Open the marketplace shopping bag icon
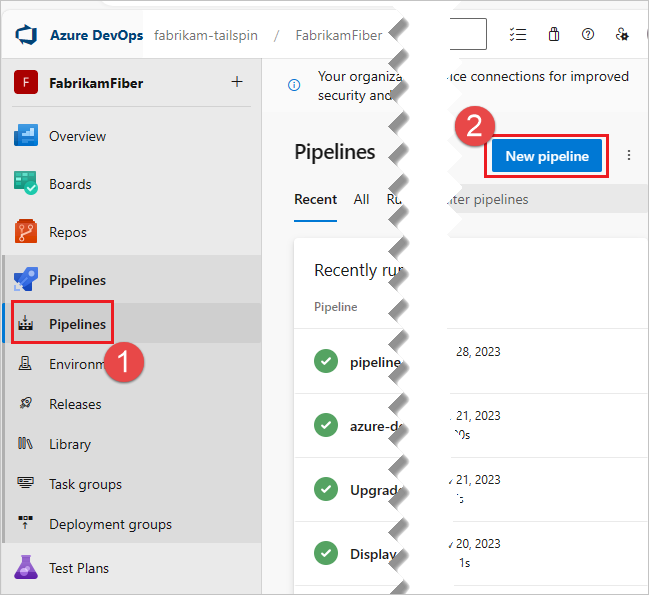Viewport: 649px width, 595px height. [x=553, y=35]
